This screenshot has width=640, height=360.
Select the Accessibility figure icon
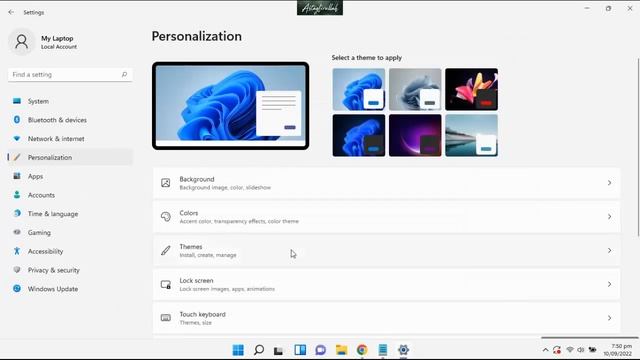click(x=17, y=251)
